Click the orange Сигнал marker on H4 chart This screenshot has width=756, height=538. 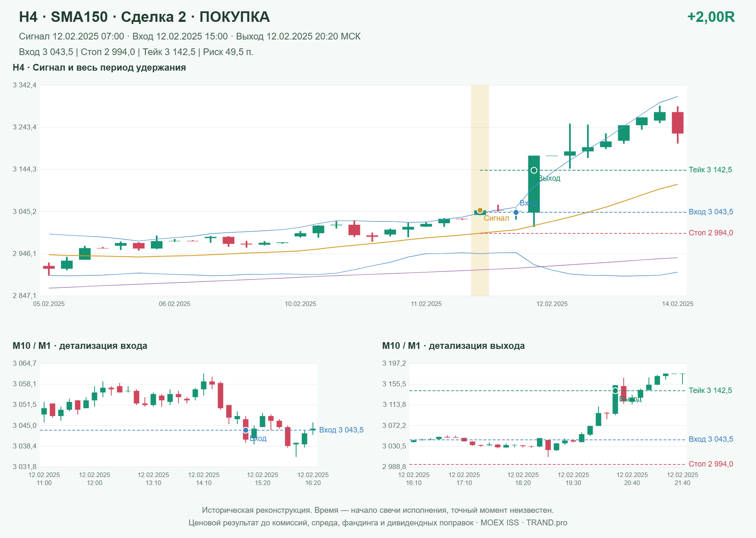tap(480, 210)
